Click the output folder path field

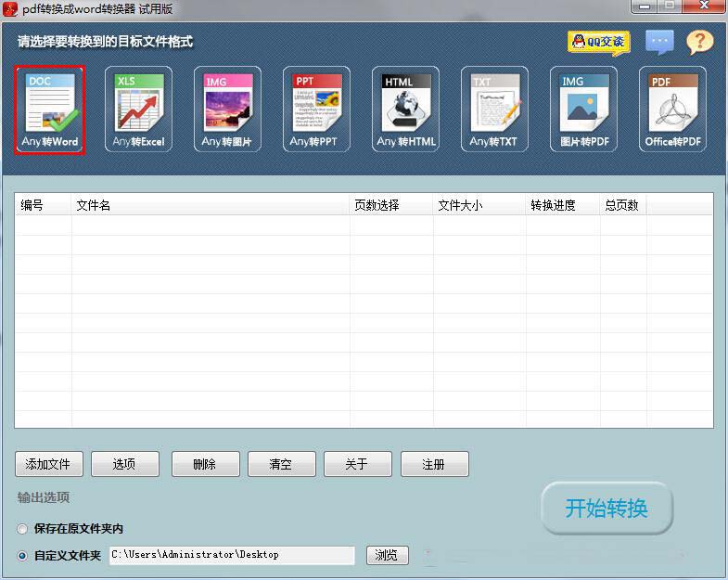(231, 555)
